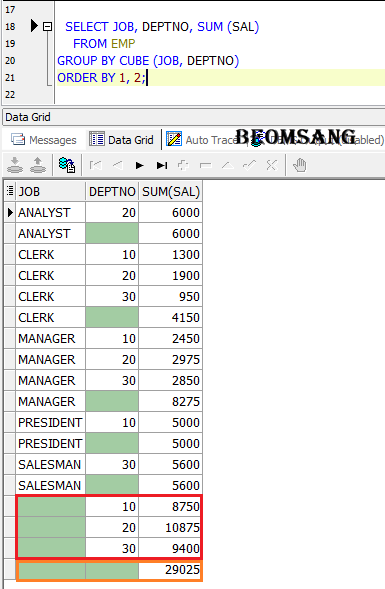Click the import dataset up-arrow icon

tap(38, 165)
